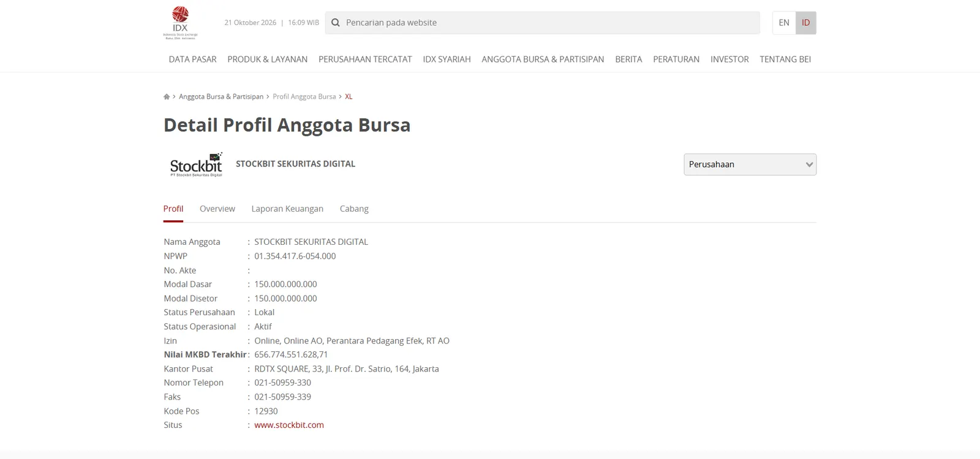Click the STOCKBIT SEKURITAS DIGITAL title beside logo
980x459 pixels.
[295, 163]
